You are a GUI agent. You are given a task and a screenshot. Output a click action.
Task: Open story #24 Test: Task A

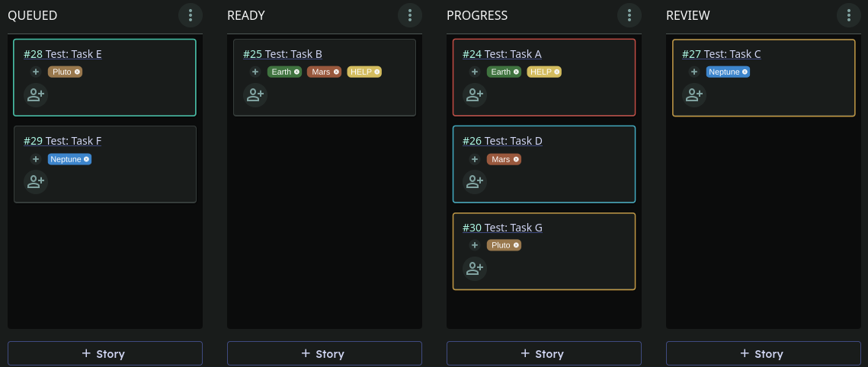click(502, 54)
